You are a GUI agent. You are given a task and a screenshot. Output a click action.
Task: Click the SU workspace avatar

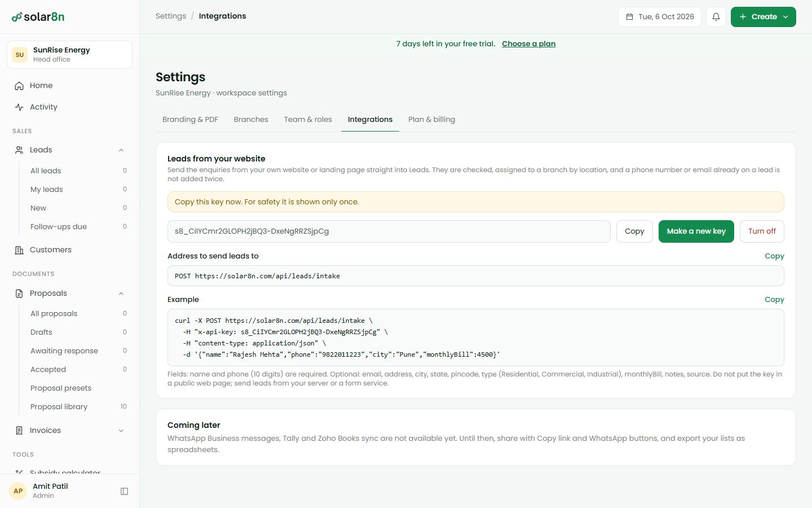pos(20,55)
